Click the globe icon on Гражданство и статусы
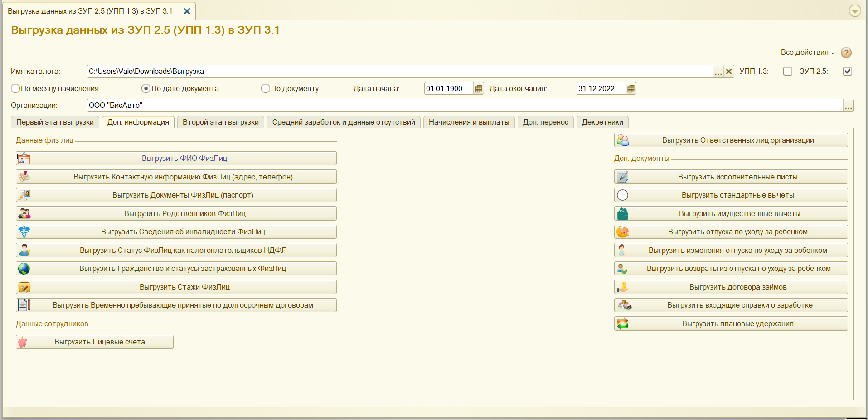This screenshot has width=868, height=420. pos(24,269)
